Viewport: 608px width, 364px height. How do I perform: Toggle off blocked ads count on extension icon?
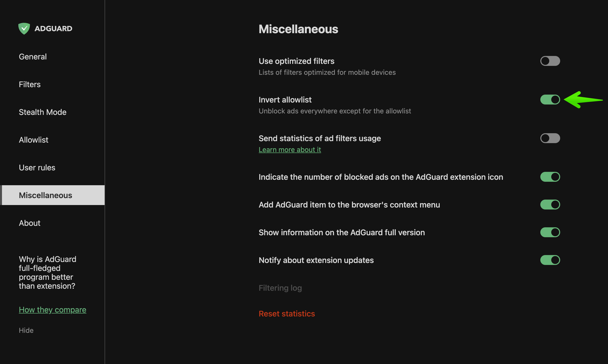pyautogui.click(x=550, y=177)
